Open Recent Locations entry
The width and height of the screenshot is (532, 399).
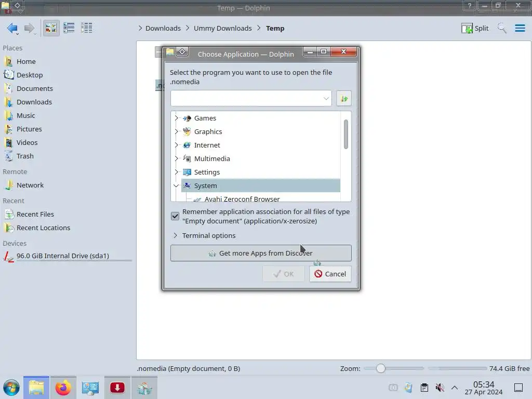tap(43, 228)
